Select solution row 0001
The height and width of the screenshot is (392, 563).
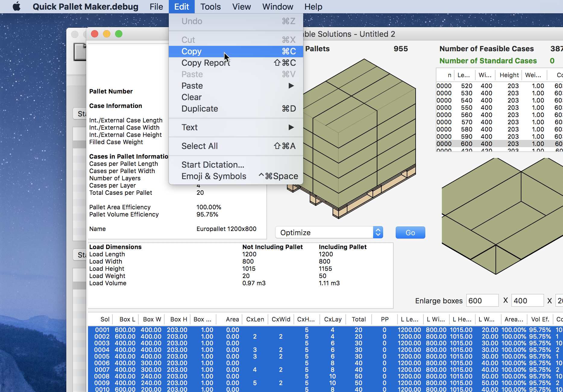pyautogui.click(x=326, y=330)
